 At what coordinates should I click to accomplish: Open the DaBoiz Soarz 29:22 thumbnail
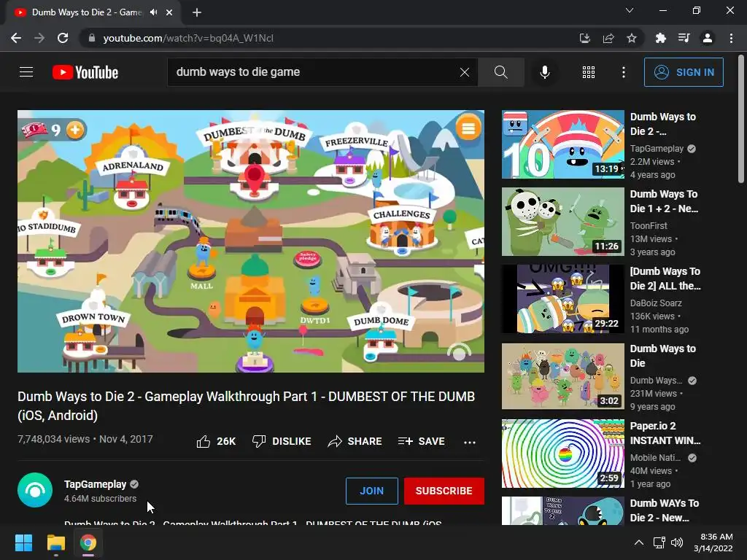pos(563,298)
